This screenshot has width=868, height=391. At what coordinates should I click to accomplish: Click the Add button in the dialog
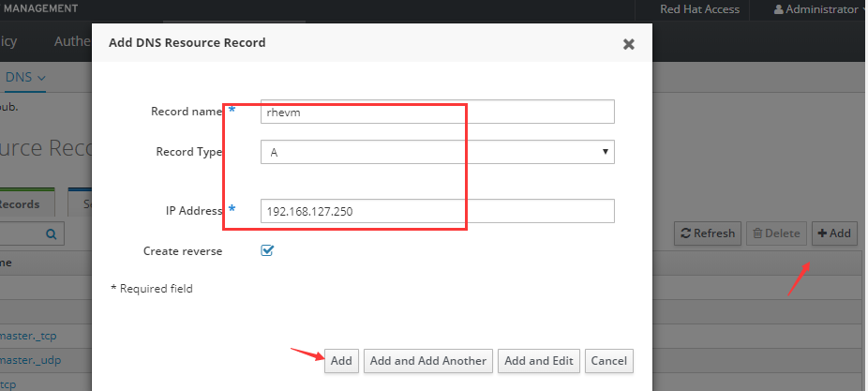pyautogui.click(x=341, y=361)
